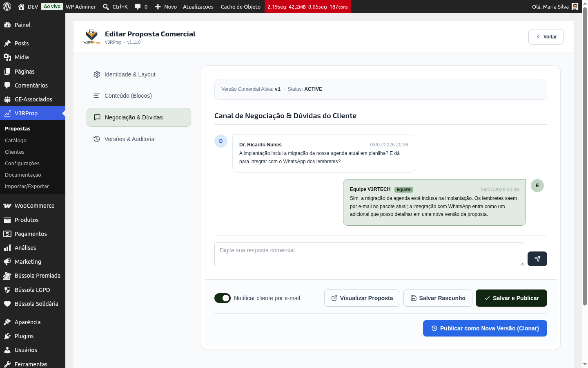
Task: Open Atualizações in admin bar
Action: tap(198, 7)
